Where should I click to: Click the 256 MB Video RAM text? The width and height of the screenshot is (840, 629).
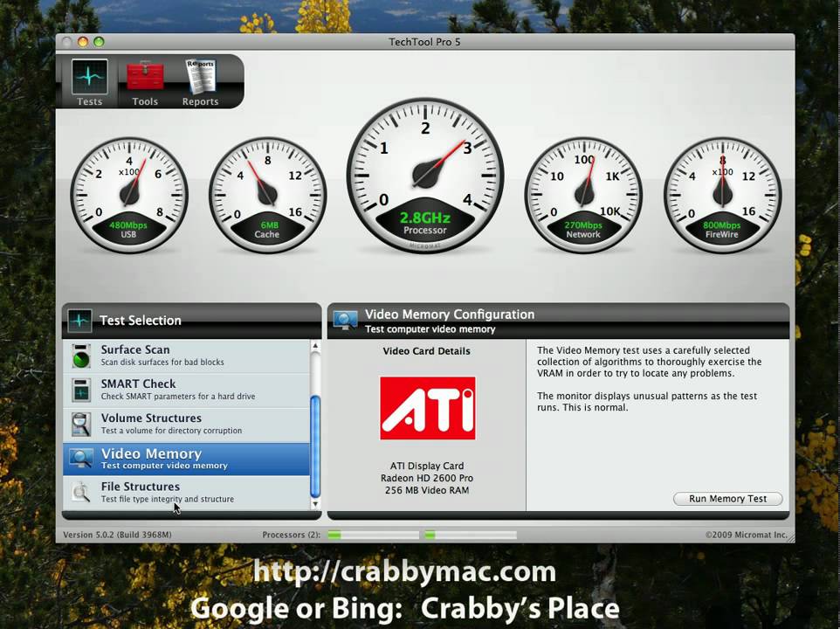427,490
